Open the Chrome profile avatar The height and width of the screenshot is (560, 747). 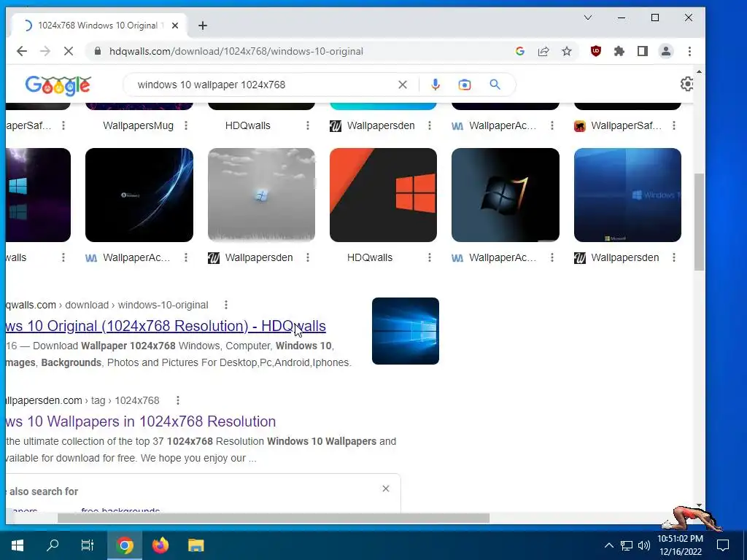(x=665, y=51)
